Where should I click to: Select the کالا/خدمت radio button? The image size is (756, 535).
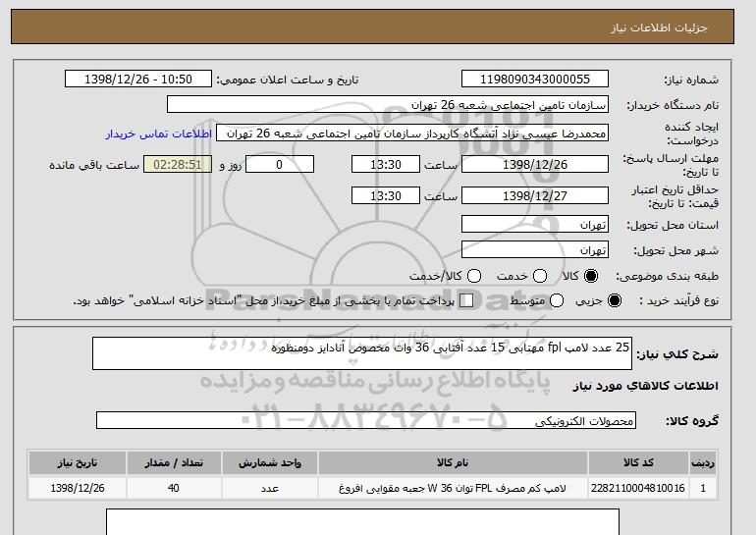pos(474,276)
